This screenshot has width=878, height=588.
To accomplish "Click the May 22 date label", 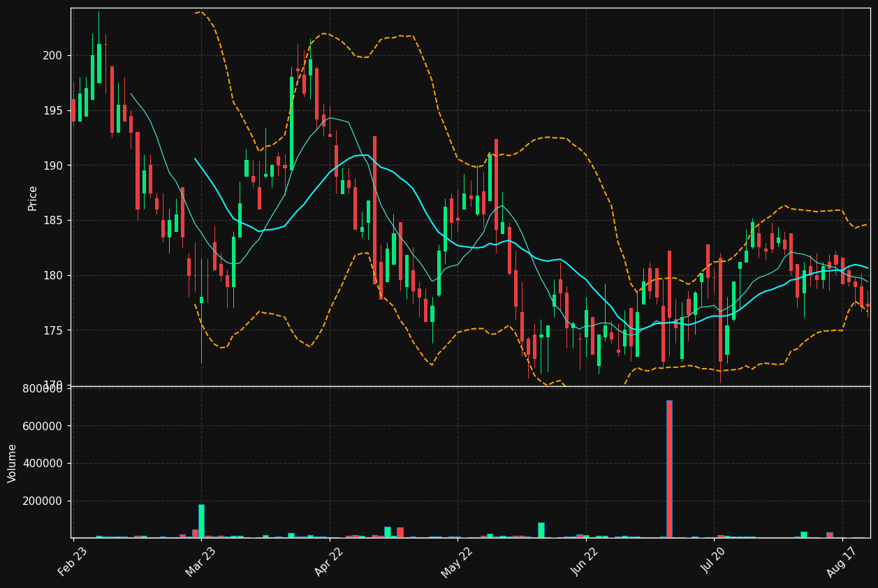I will pos(458,561).
